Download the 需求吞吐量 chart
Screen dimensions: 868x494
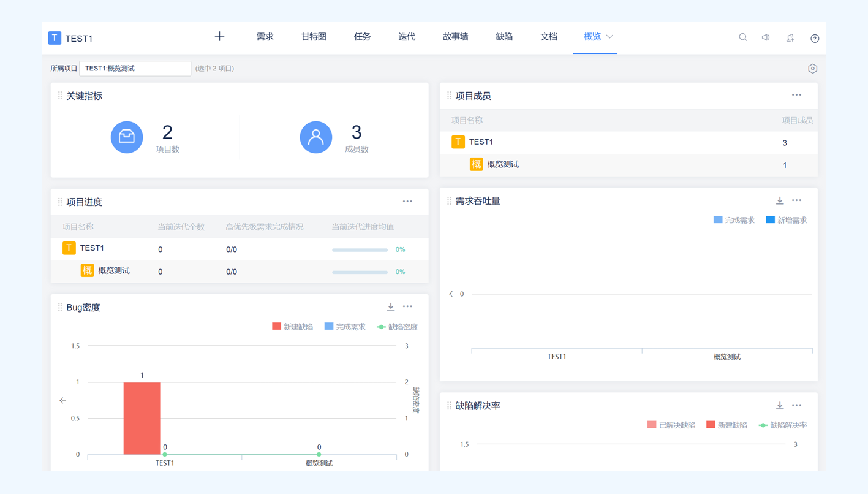(x=780, y=200)
